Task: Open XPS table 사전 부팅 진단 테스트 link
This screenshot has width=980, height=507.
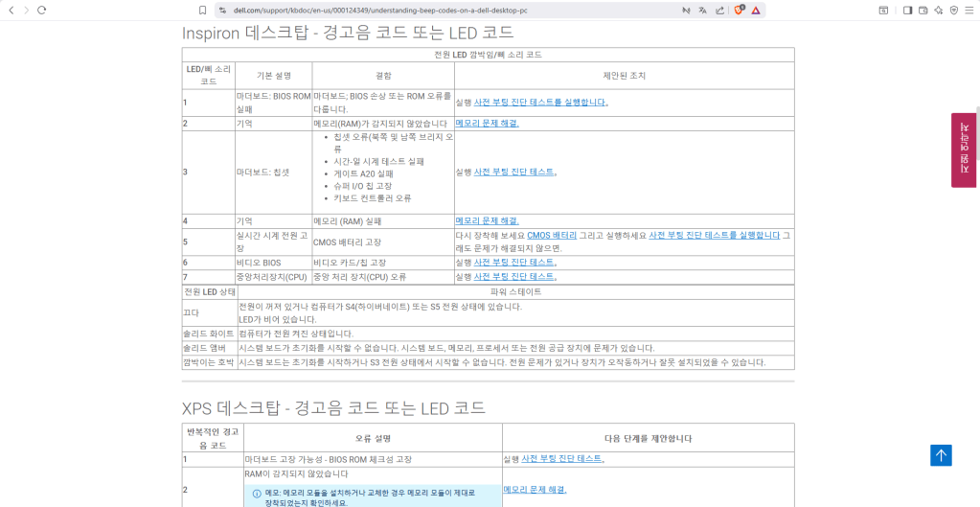Action: 561,459
